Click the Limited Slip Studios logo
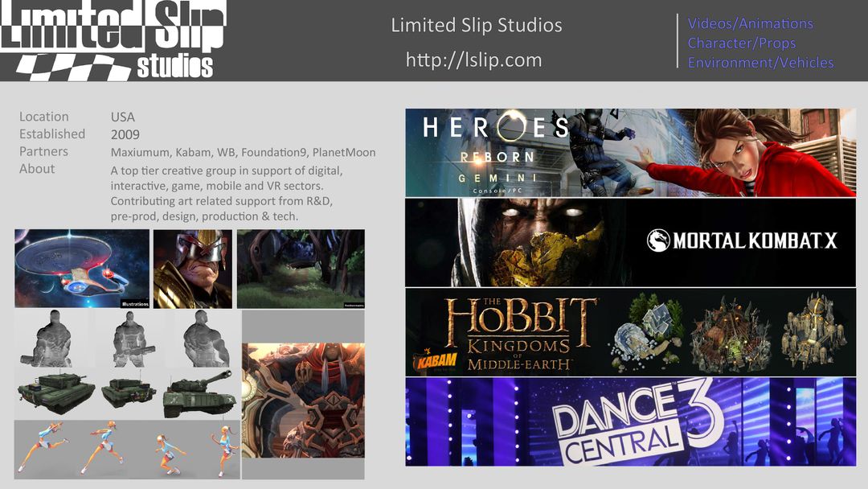Screen dimensions: 868x489 [113, 40]
